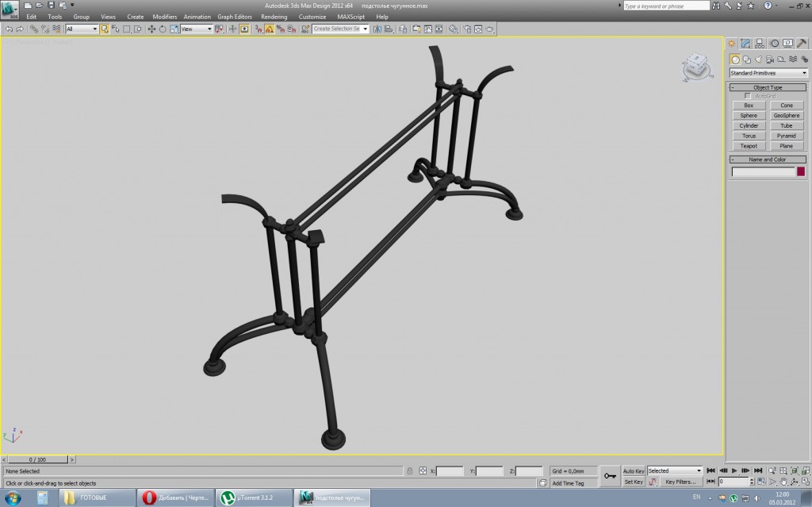Viewport: 812px width, 507px height.
Task: Enable the AutoGrid checkbox
Action: tap(747, 96)
